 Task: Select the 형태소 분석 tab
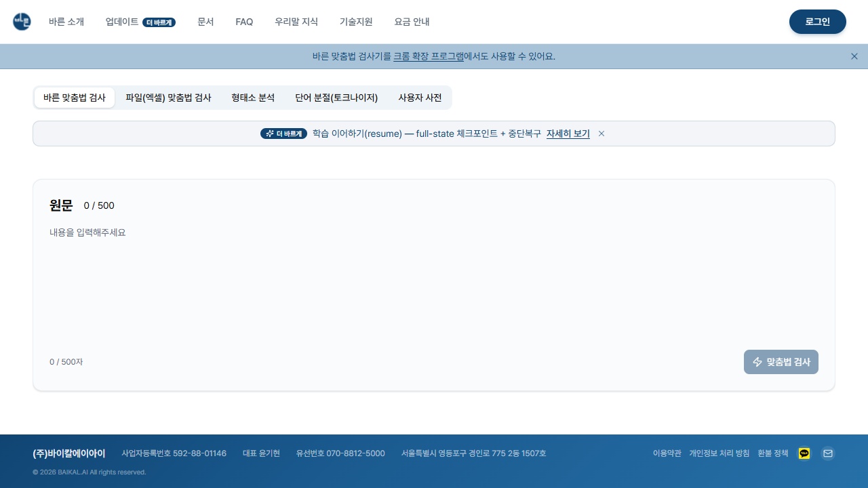pos(253,98)
